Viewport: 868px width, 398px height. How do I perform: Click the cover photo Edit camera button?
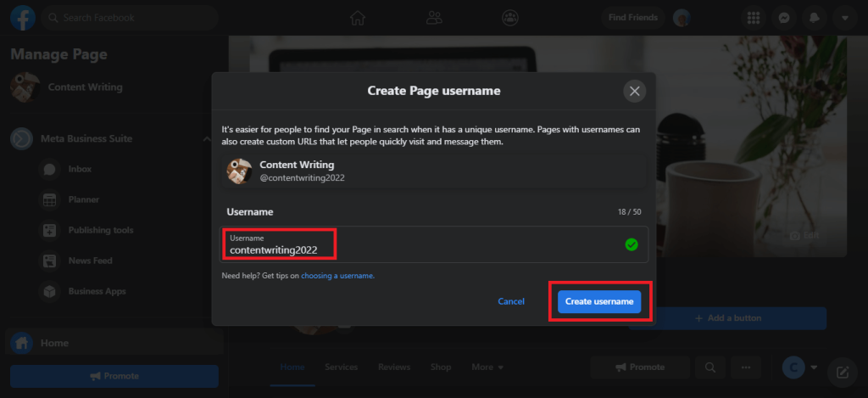pos(804,236)
